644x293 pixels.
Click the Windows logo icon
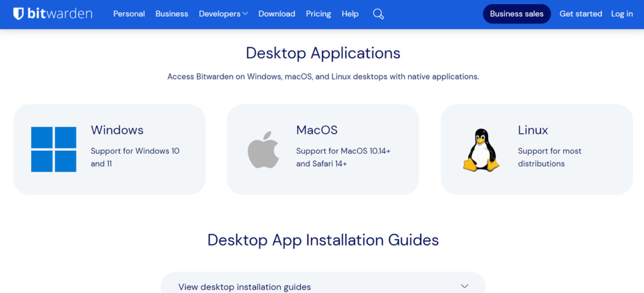point(54,149)
